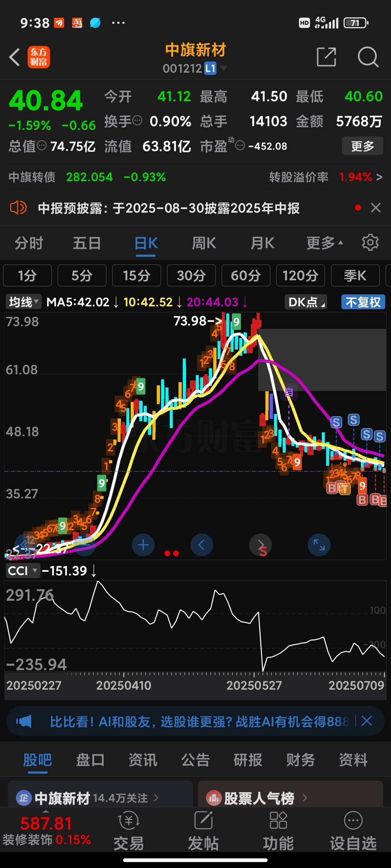Switch to 周K tab
The width and height of the screenshot is (391, 868).
click(x=204, y=243)
